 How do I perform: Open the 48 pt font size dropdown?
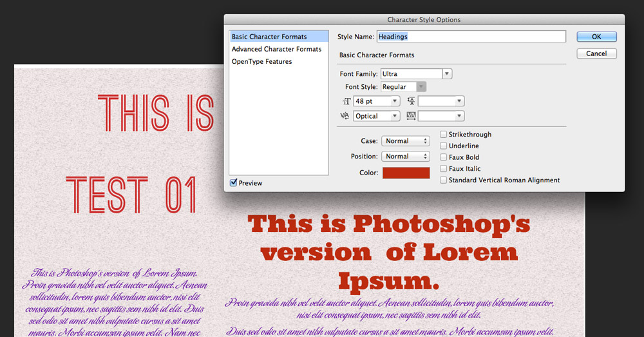394,101
